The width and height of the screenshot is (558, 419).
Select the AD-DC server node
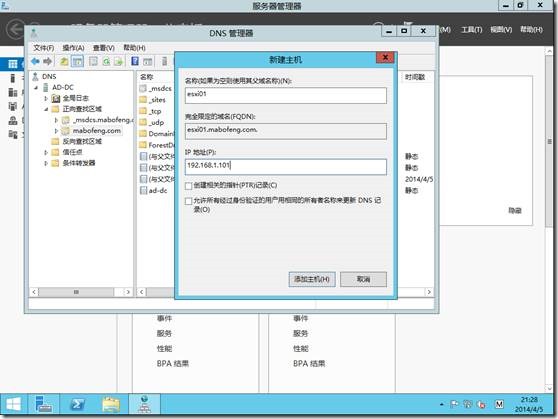pyautogui.click(x=63, y=87)
